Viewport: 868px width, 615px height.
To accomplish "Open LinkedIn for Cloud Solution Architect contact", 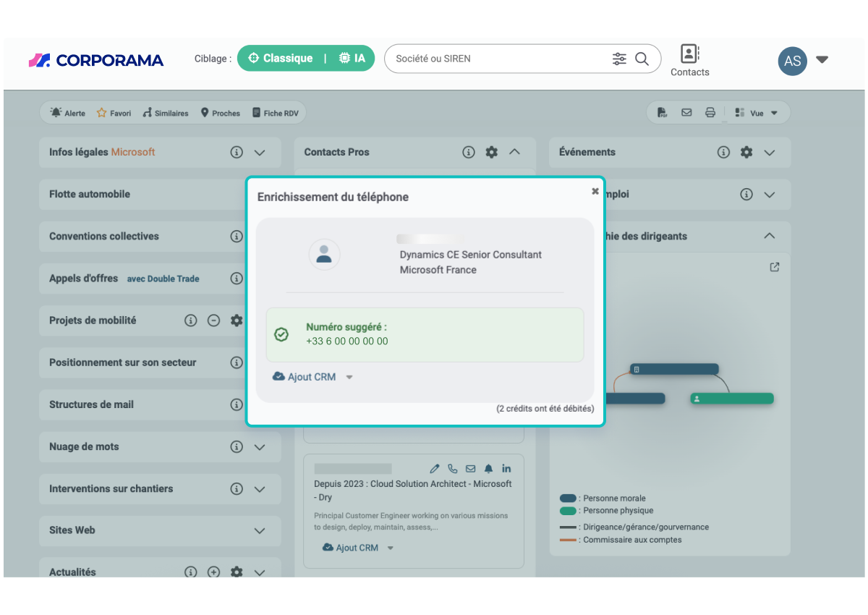I will pos(506,469).
